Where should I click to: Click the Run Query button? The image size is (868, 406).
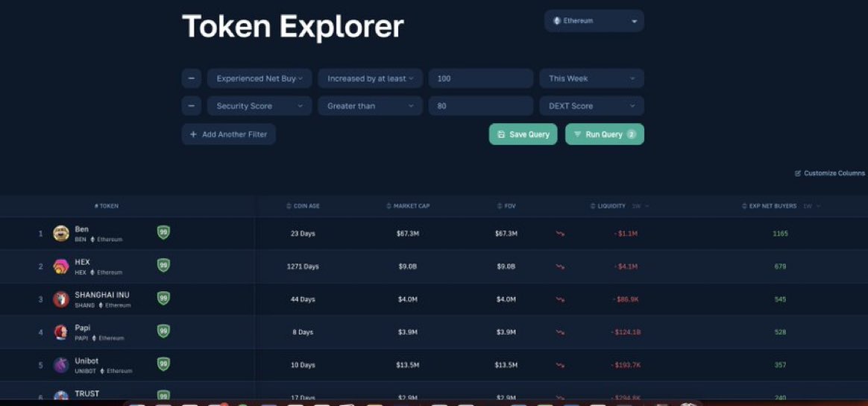pos(605,134)
